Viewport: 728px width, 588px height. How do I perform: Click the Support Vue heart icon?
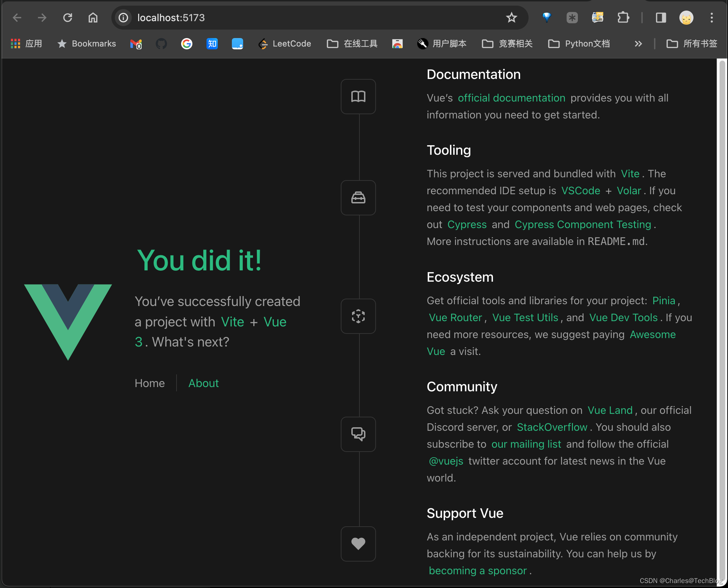pyautogui.click(x=358, y=544)
